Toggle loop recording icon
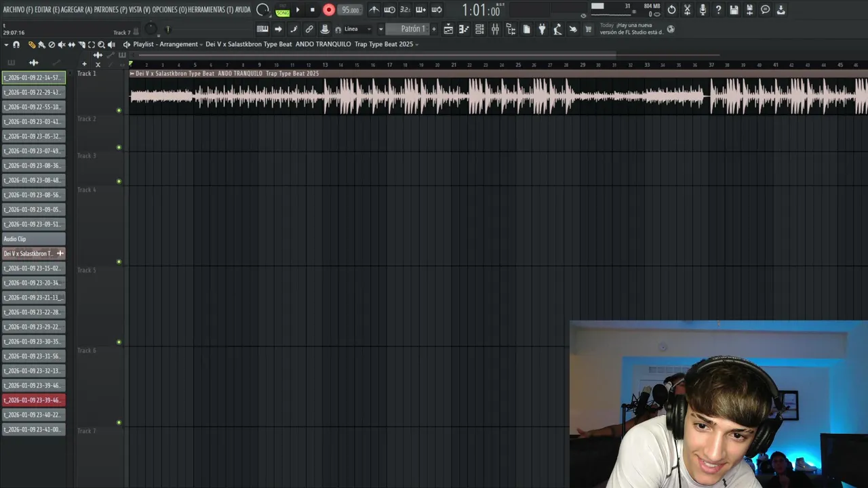868x488 pixels. pos(437,9)
